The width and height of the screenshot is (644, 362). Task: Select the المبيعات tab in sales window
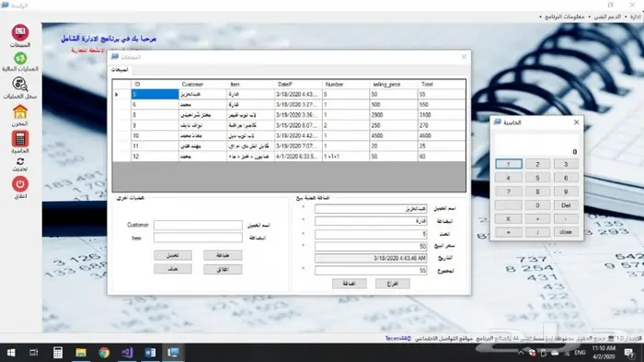click(120, 70)
